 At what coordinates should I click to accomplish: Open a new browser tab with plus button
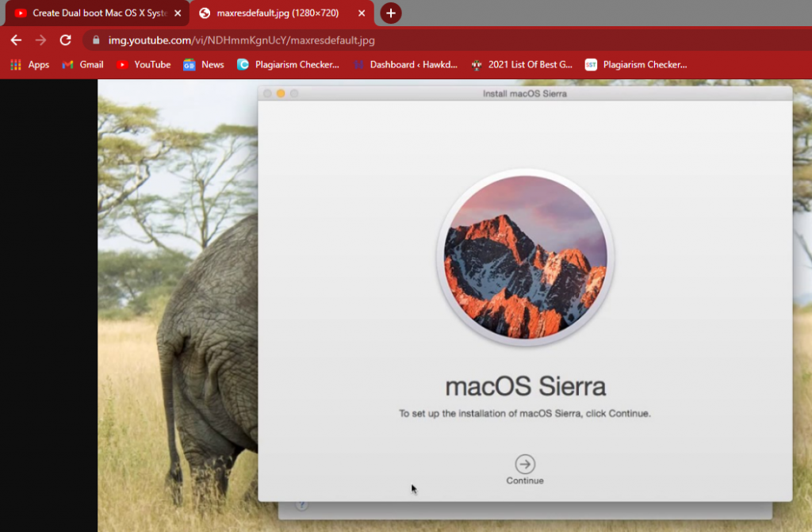click(390, 13)
